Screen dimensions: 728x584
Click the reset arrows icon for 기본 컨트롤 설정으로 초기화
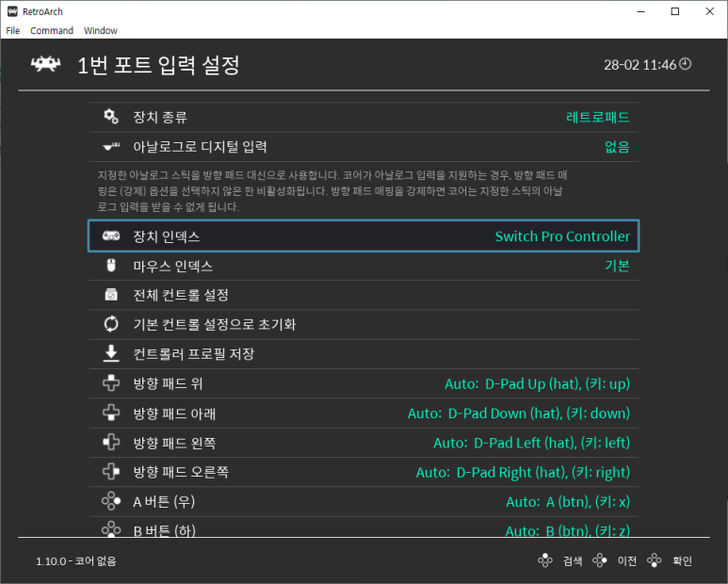[x=111, y=324]
